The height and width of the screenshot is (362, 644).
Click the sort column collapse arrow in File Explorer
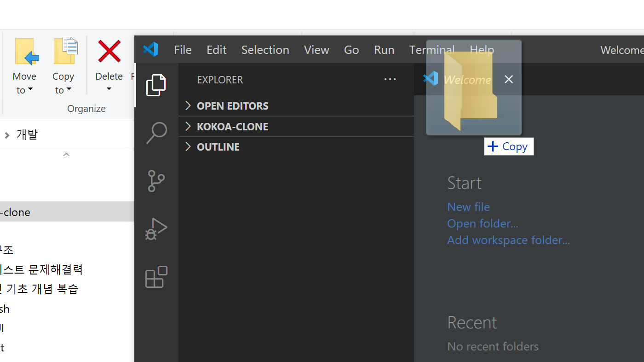point(66,155)
